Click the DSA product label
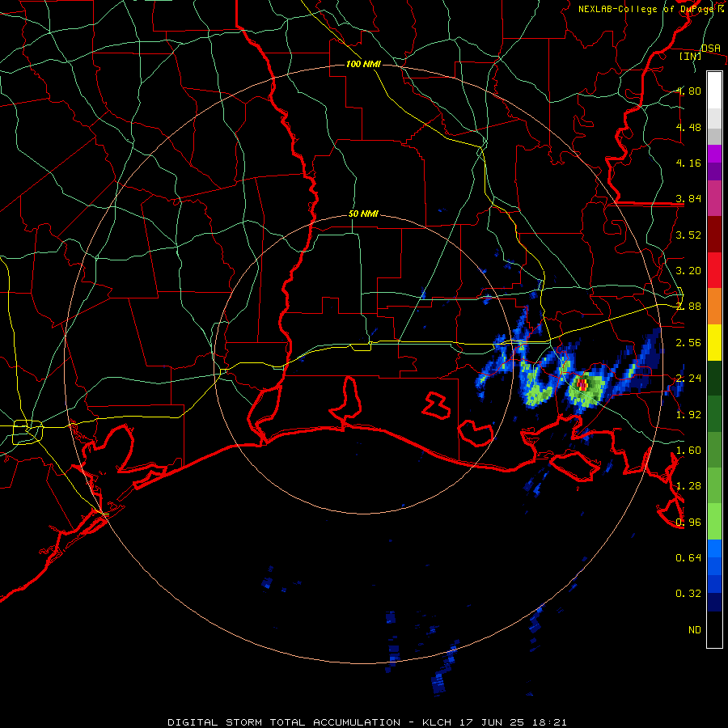Screen dimensions: 728x728 pyautogui.click(x=711, y=48)
